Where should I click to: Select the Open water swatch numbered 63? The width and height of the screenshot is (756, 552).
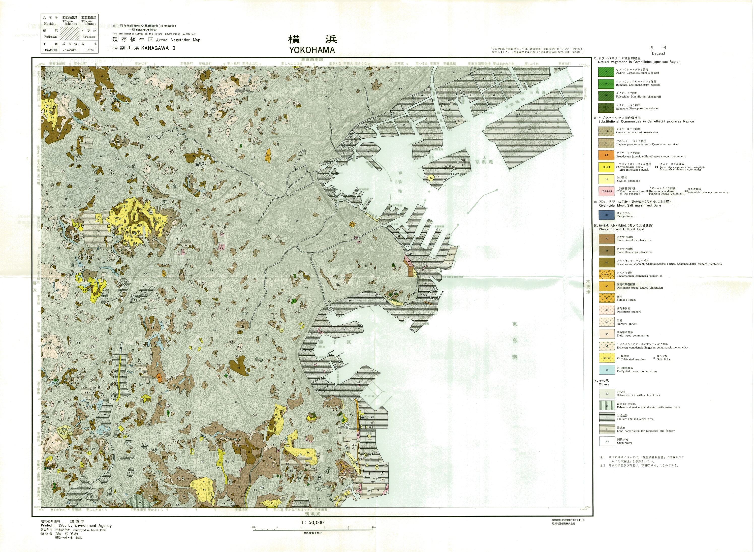pyautogui.click(x=607, y=441)
